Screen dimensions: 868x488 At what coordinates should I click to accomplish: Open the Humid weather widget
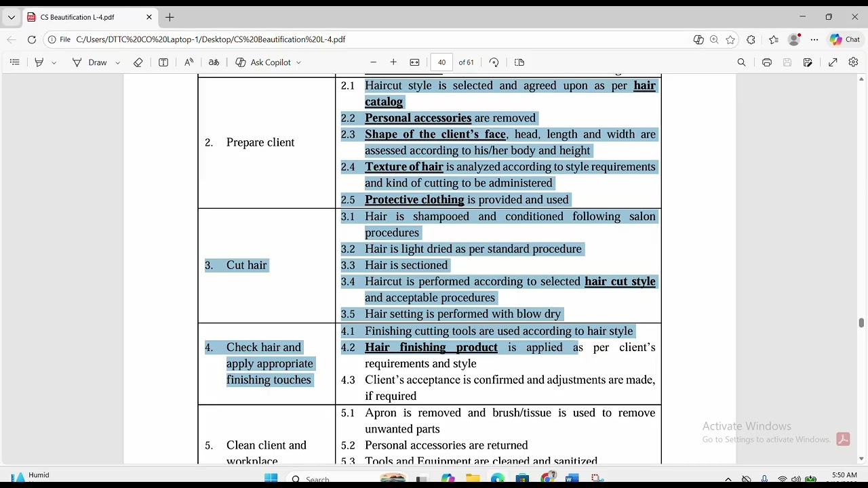(x=31, y=477)
